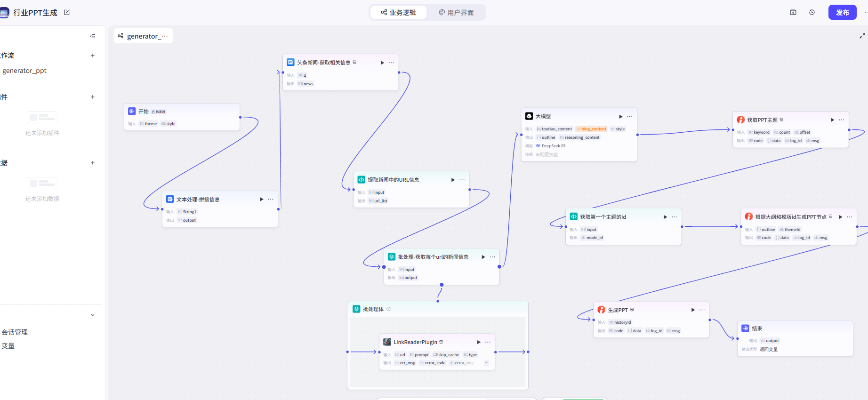Add a new workflow with plus icon
868x400 pixels.
93,56
